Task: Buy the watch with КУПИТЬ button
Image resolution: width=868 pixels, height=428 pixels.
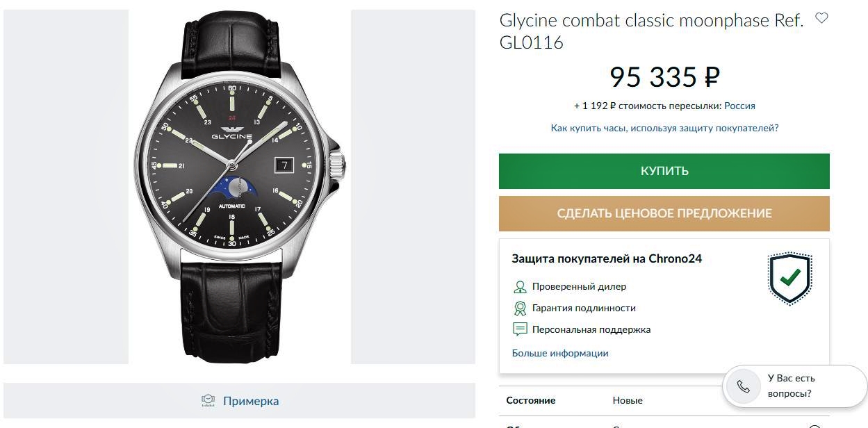Action: click(x=664, y=171)
